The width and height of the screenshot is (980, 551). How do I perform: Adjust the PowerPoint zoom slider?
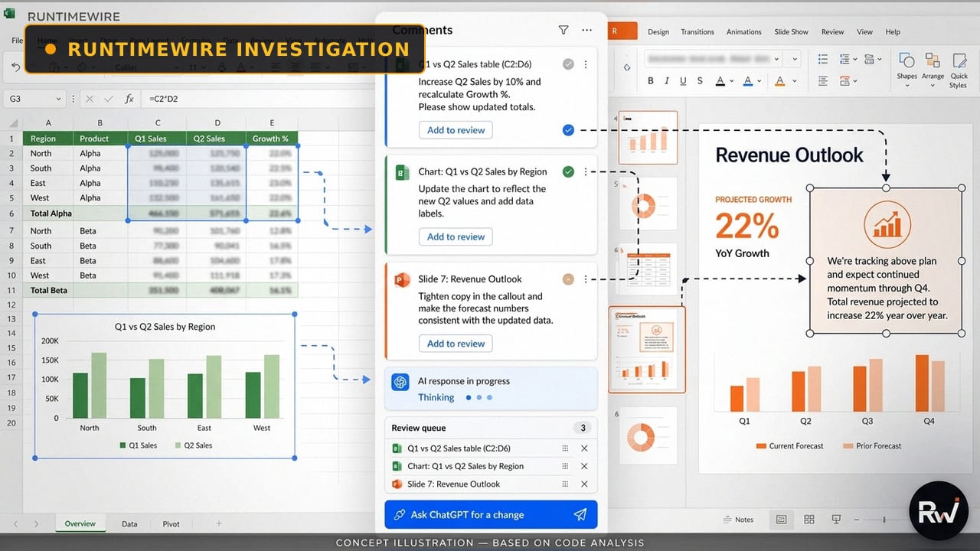pyautogui.click(x=884, y=520)
